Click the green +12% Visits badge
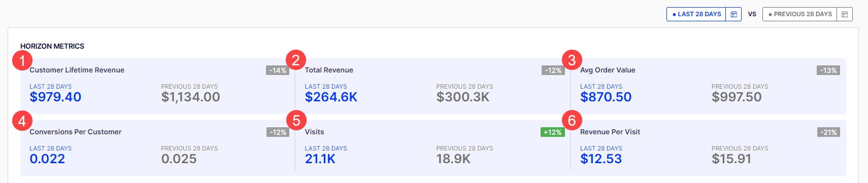Viewport: 868px width, 183px height. [553, 132]
